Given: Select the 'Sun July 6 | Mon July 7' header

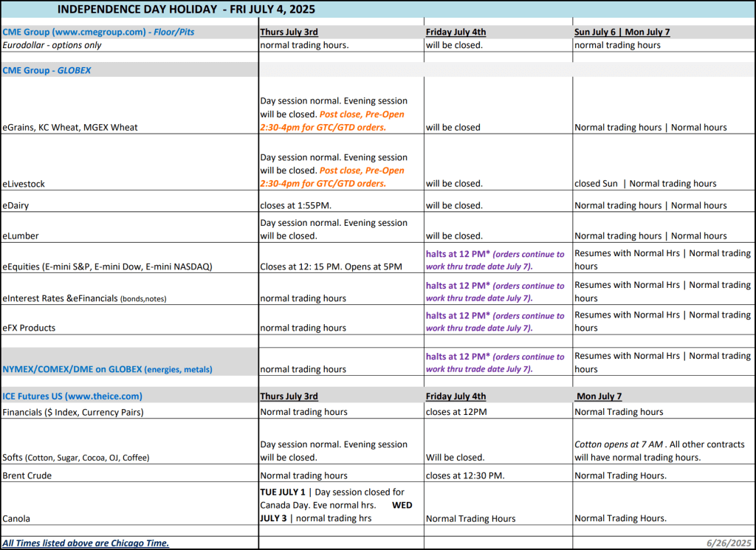Looking at the screenshot, I should point(622,32).
